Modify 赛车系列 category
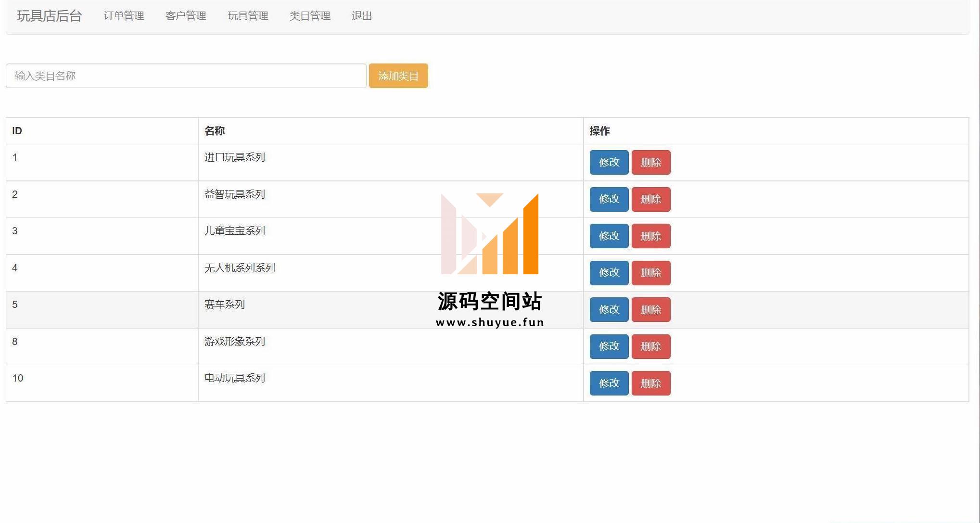This screenshot has width=980, height=523. 609,310
